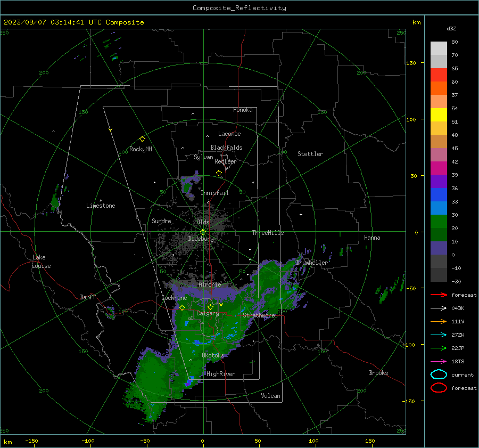Click the Limestone label
479x448 pixels.
[x=101, y=206]
